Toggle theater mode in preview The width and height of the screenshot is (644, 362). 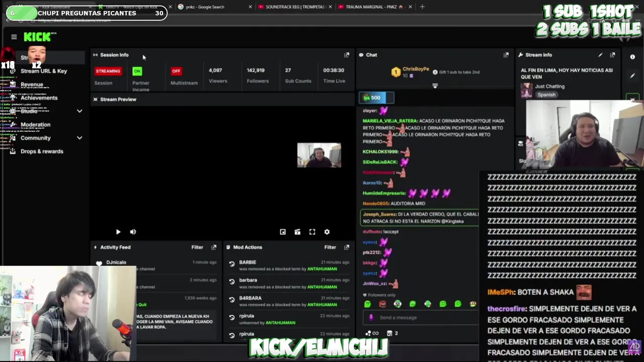point(297,232)
